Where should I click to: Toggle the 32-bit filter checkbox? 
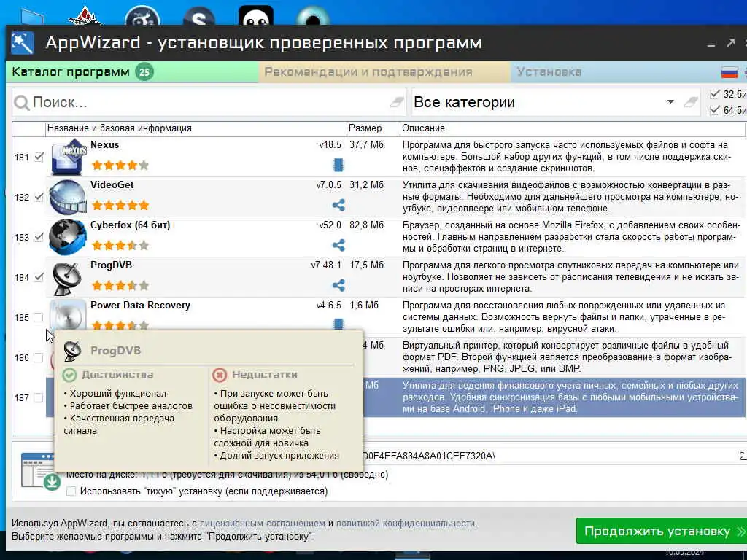pos(715,94)
